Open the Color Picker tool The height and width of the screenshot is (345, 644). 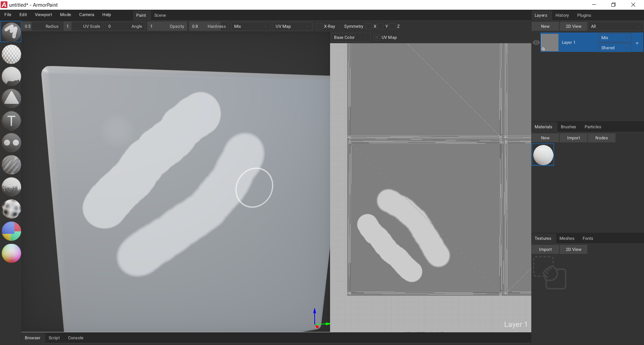[x=11, y=254]
